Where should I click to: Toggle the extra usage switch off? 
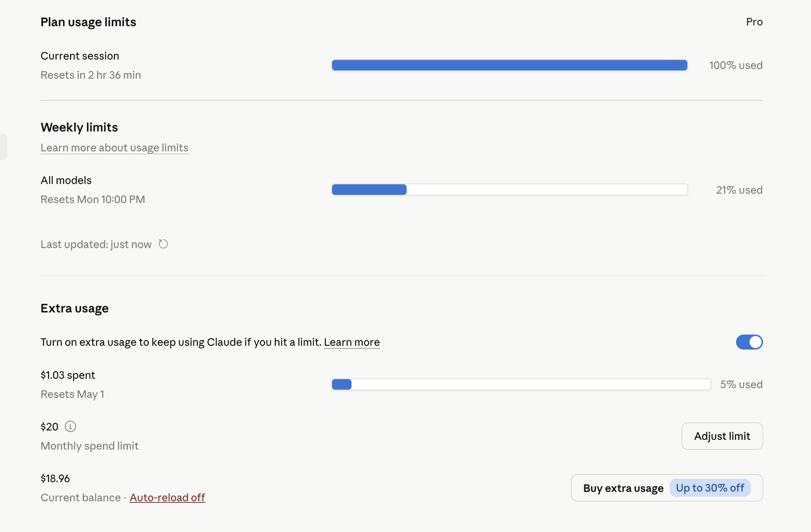click(x=749, y=342)
